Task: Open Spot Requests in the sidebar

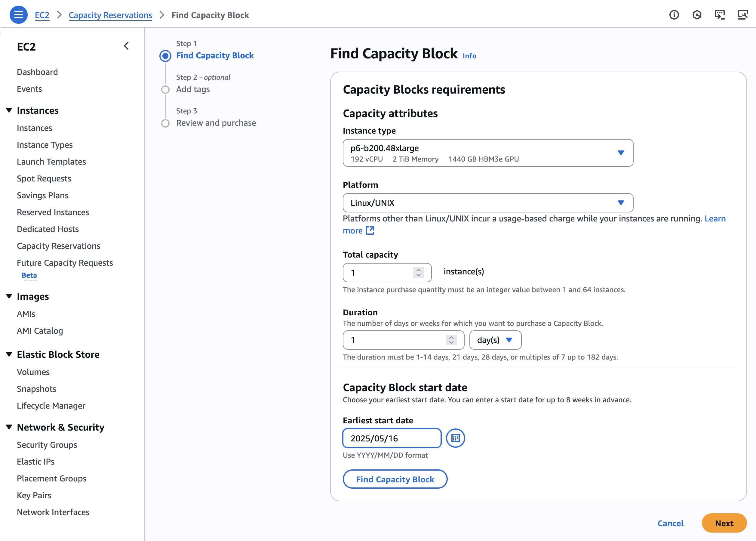Action: pyautogui.click(x=44, y=178)
